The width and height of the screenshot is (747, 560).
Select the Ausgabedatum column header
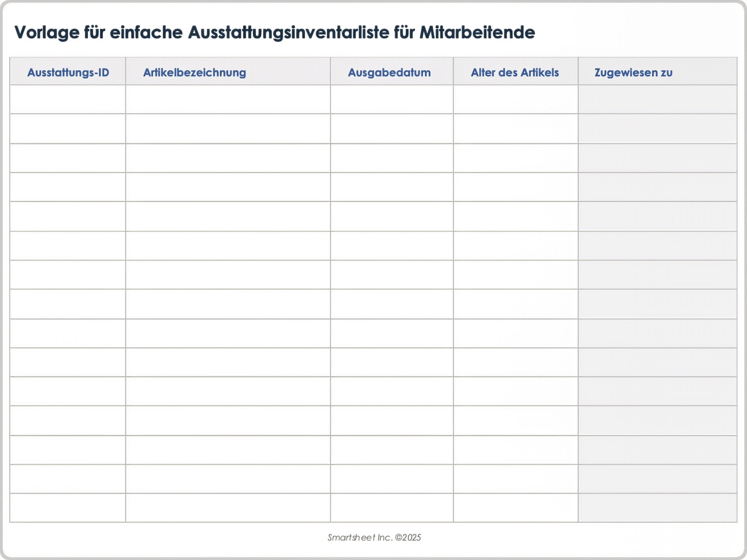point(389,72)
